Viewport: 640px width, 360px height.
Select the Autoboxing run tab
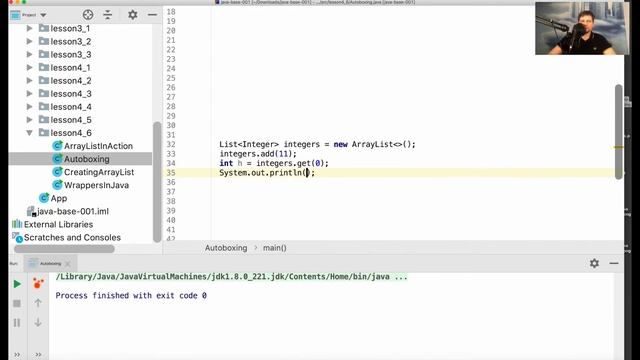[50, 264]
